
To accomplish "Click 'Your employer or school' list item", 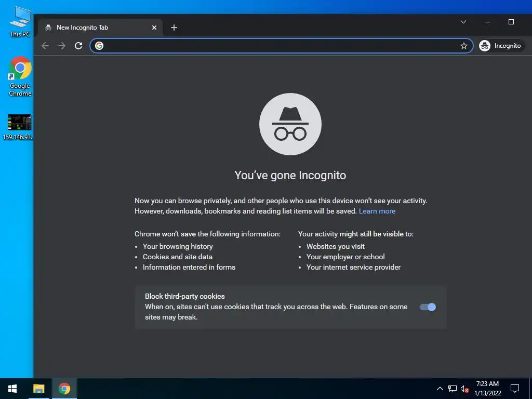I will pyautogui.click(x=345, y=257).
